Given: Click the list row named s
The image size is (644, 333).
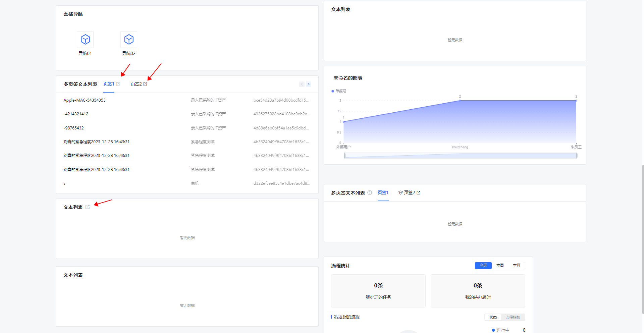Looking at the screenshot, I should 187,183.
